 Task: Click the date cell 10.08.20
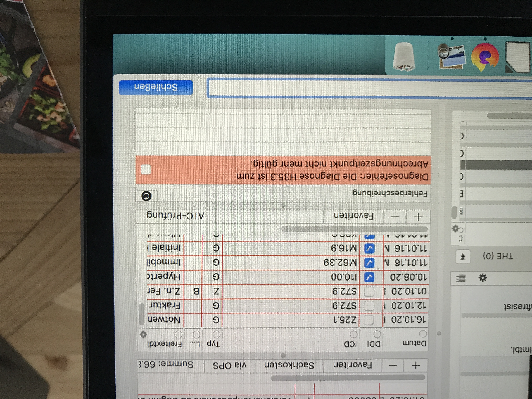click(408, 277)
